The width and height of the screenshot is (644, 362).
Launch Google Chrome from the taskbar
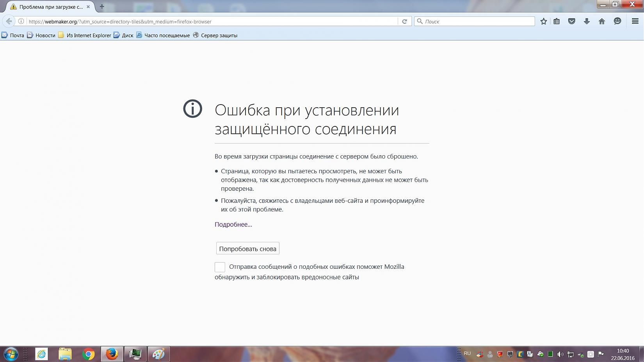pos(89,354)
